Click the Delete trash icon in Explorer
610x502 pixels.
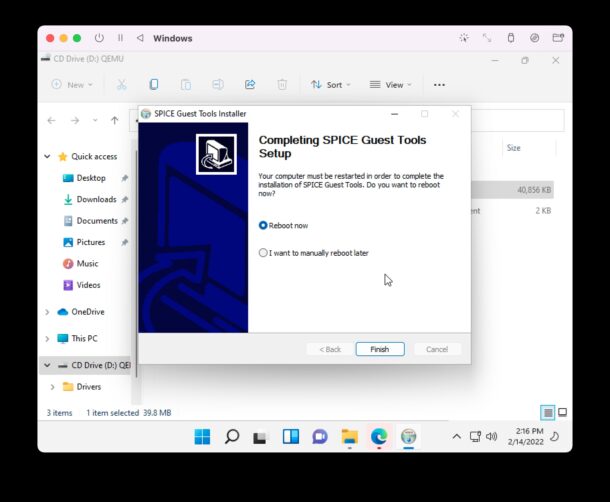pyautogui.click(x=282, y=84)
